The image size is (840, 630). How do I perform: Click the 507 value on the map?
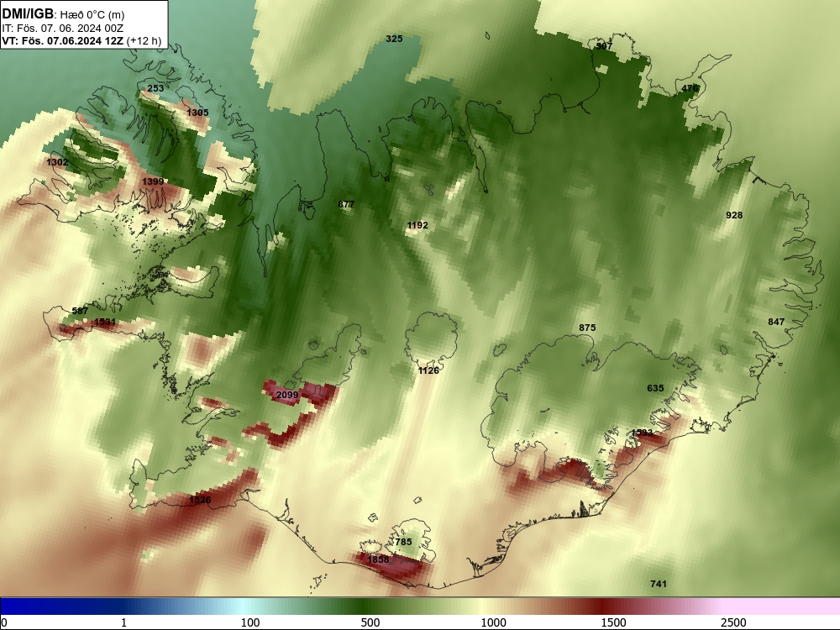pos(604,46)
